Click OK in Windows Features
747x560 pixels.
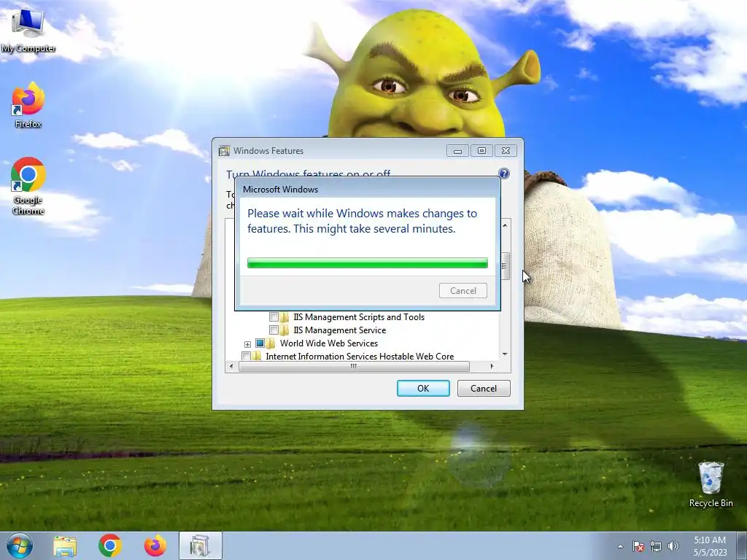tap(423, 388)
